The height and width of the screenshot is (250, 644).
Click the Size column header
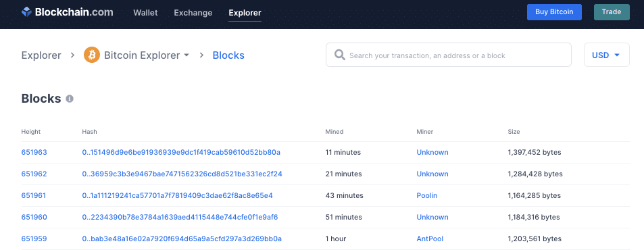click(x=514, y=132)
